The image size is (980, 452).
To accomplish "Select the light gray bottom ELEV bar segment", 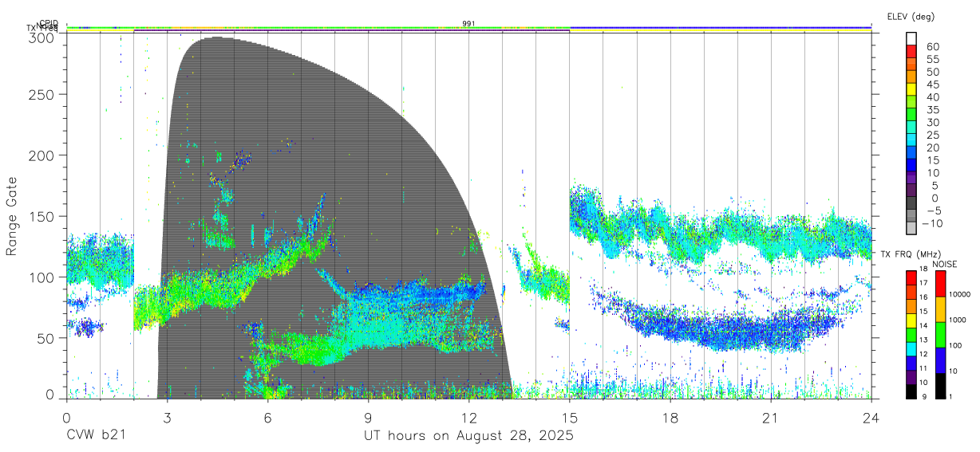I will coord(912,229).
